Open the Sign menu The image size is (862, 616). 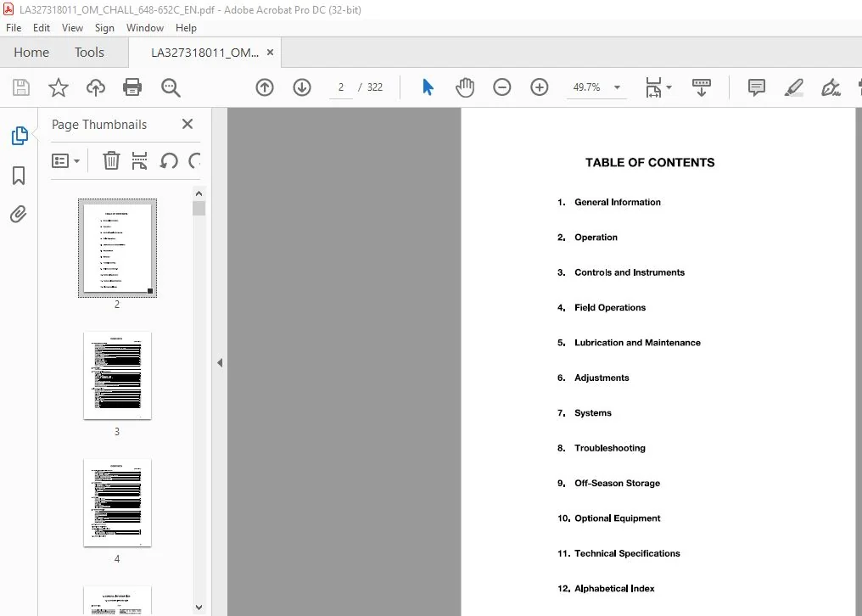[x=104, y=28]
